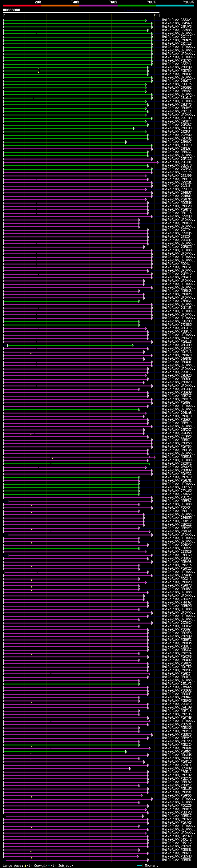
Task: Choose the UniRef100_Q9FIC5 entry
Action: (177, 159)
